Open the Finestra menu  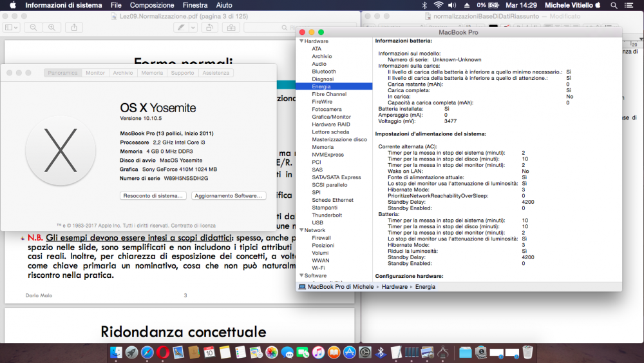pos(195,5)
